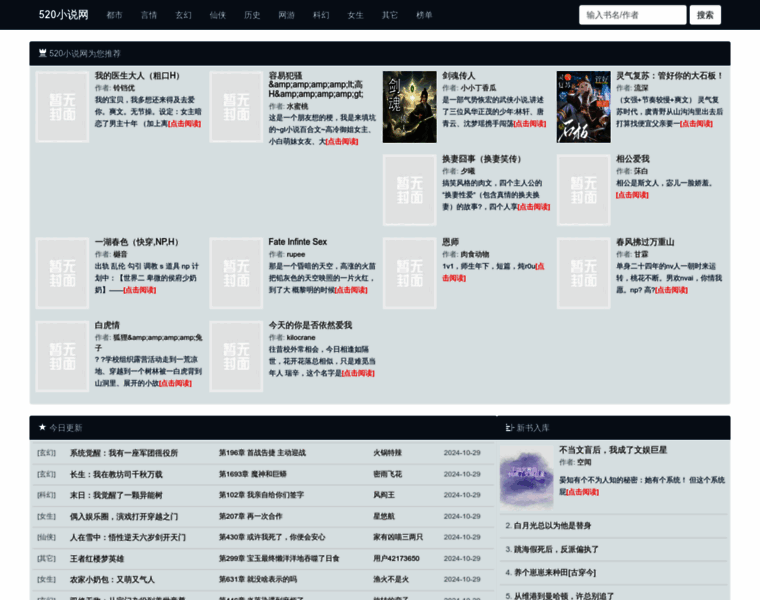This screenshot has width=760, height=600.
Task: Open the 榜单 rankings page
Action: coord(424,15)
